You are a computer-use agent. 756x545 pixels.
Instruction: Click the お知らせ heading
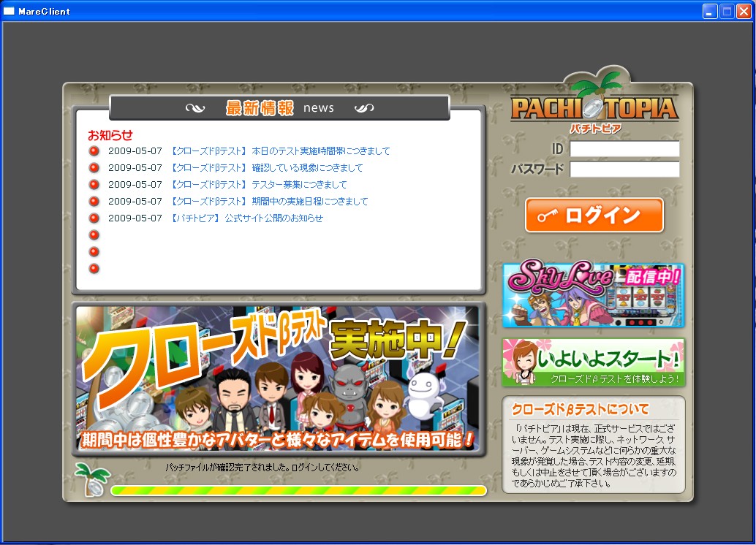click(x=110, y=135)
